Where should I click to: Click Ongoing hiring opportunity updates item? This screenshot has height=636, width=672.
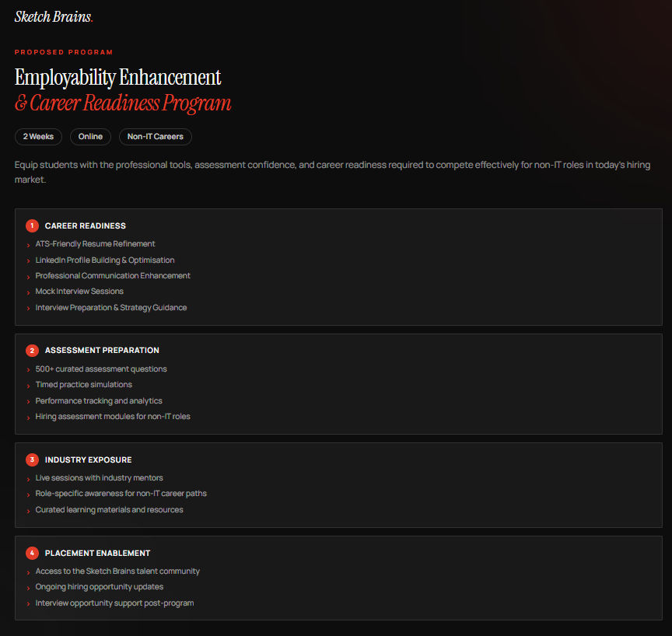100,587
